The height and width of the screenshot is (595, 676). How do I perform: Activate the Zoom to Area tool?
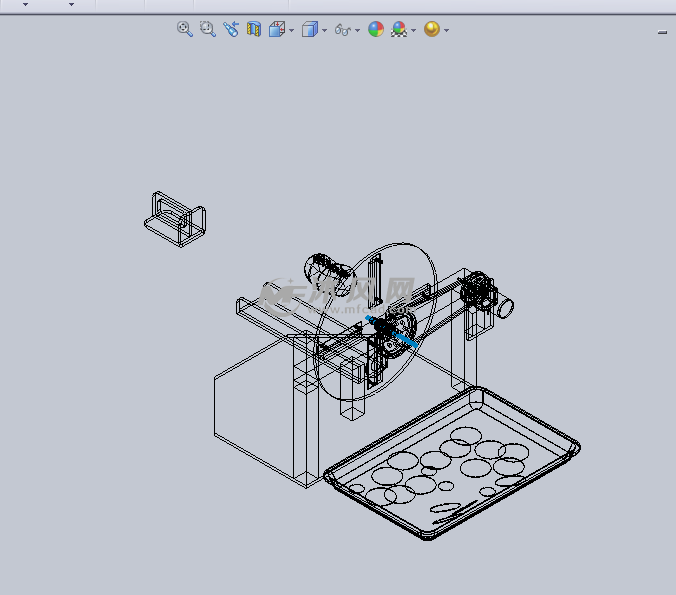tap(208, 29)
